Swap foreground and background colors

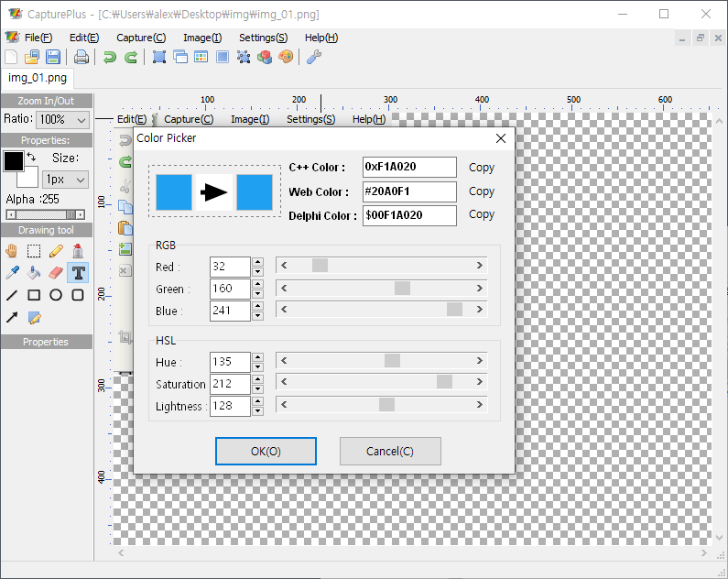coord(32,158)
